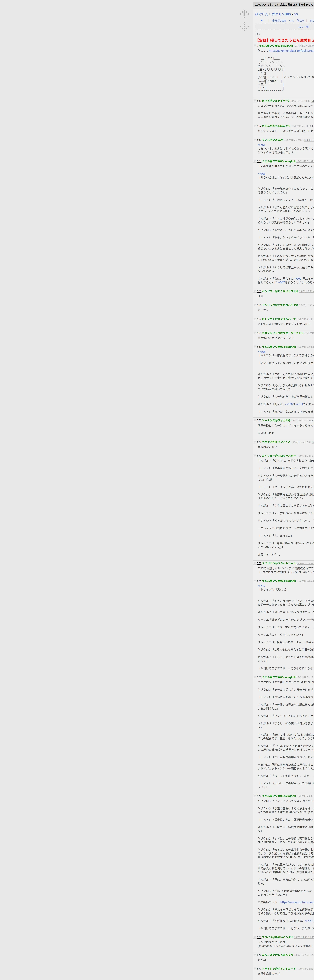Click the SS category tag box
The height and width of the screenshot is (980, 314).
pos(258,34)
